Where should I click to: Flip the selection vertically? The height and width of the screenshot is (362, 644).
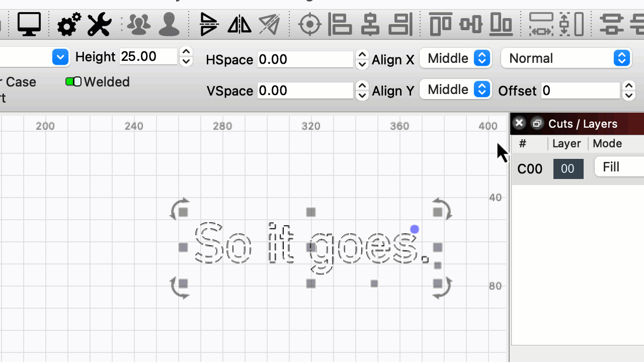pyautogui.click(x=209, y=24)
